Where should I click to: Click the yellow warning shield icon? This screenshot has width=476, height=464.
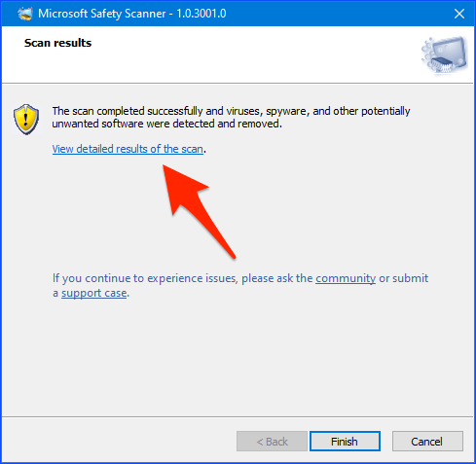point(26,120)
